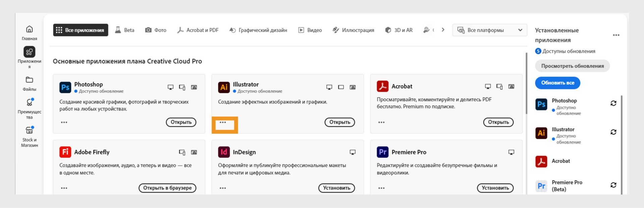
Task: Open Stock и Магазин in sidebar
Action: (30, 137)
